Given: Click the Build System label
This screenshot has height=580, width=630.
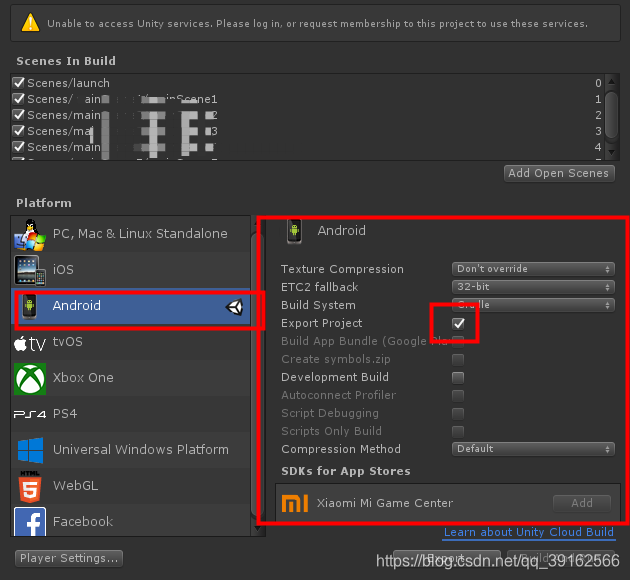Looking at the screenshot, I should pyautogui.click(x=318, y=305).
